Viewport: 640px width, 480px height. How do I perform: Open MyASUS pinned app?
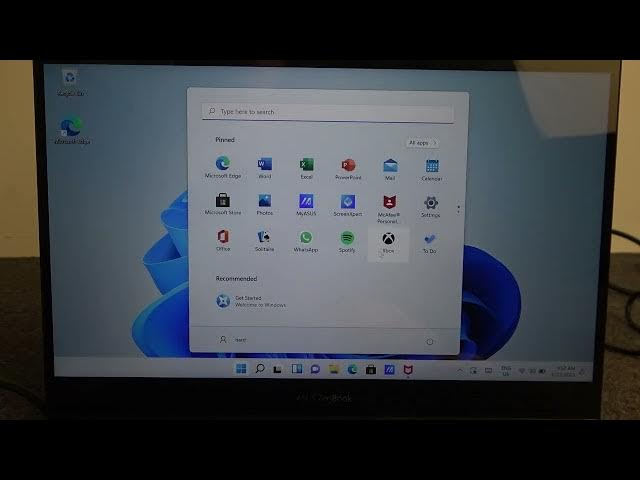tap(306, 205)
